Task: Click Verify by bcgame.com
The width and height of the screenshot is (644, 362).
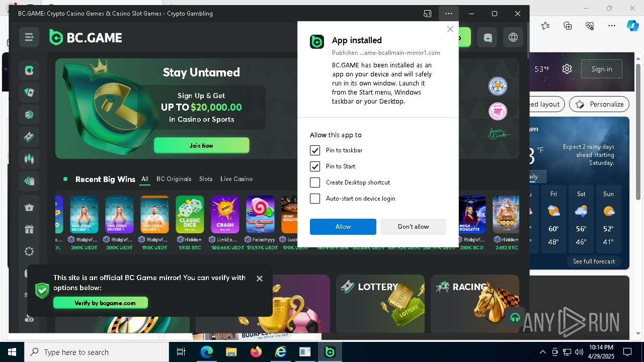Action: tap(101, 303)
